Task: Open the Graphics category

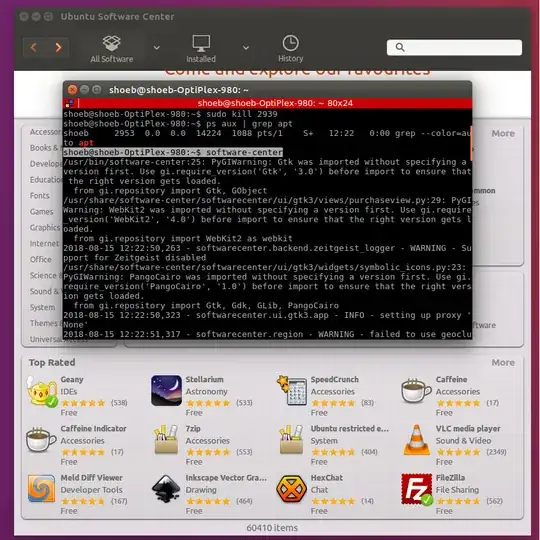Action: pos(45,228)
